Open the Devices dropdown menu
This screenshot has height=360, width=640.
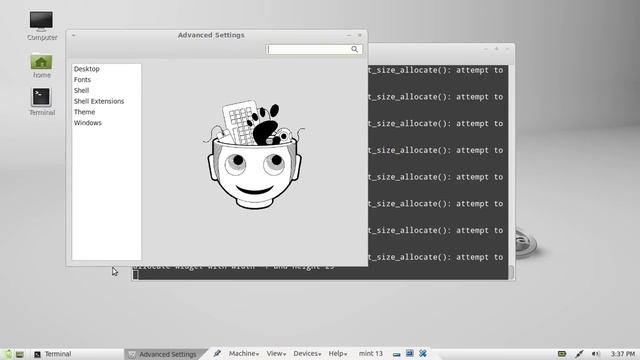(x=307, y=353)
